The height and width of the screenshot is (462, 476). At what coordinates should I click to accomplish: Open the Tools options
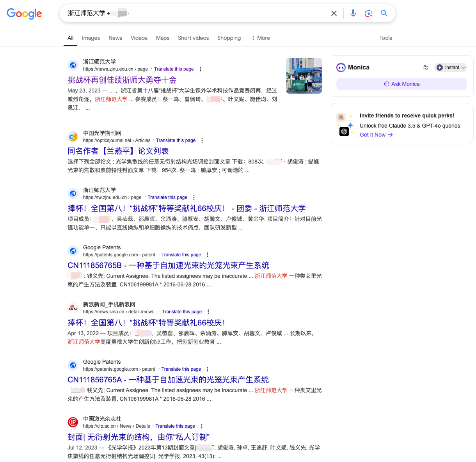pyautogui.click(x=385, y=38)
